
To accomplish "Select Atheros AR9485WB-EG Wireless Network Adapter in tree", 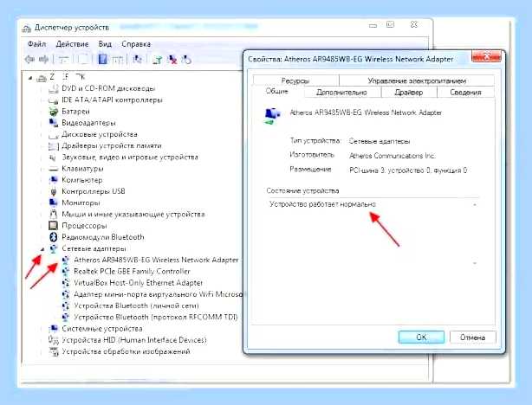I will tap(156, 260).
